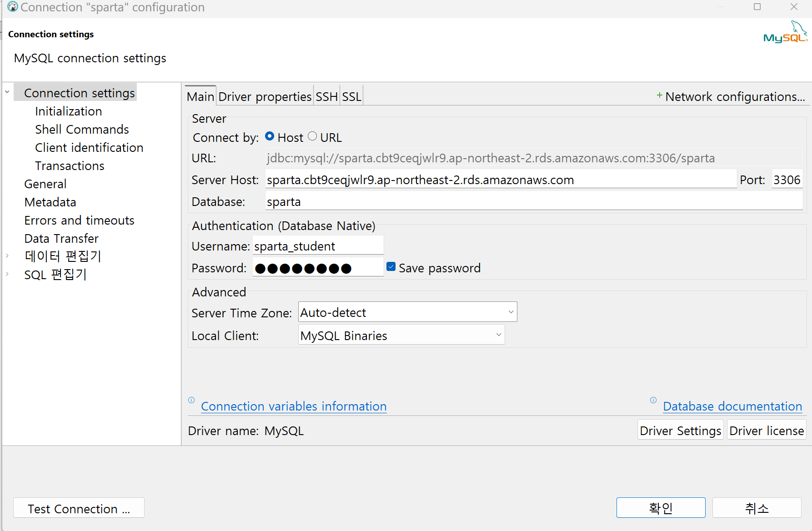Open the SSH tab

click(x=327, y=96)
